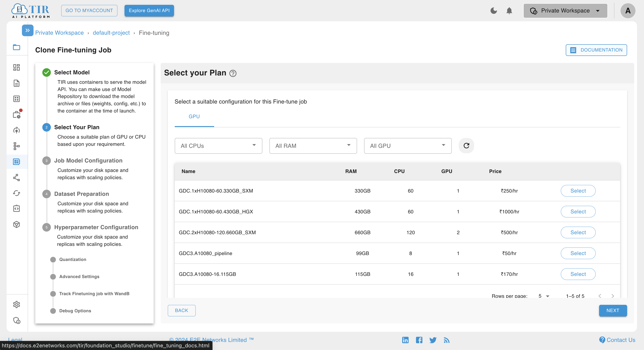Click the Name column header
Screen dimensions: 644x350
coord(188,171)
